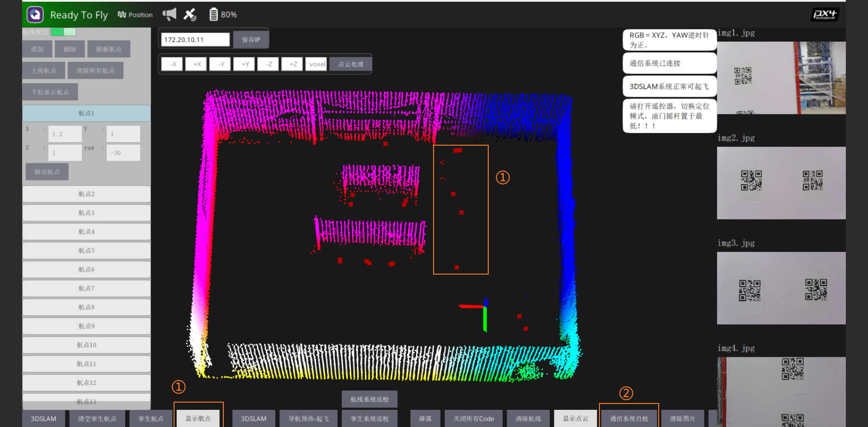Click the 航线系统巡检 button
The image size is (868, 427).
(x=369, y=399)
